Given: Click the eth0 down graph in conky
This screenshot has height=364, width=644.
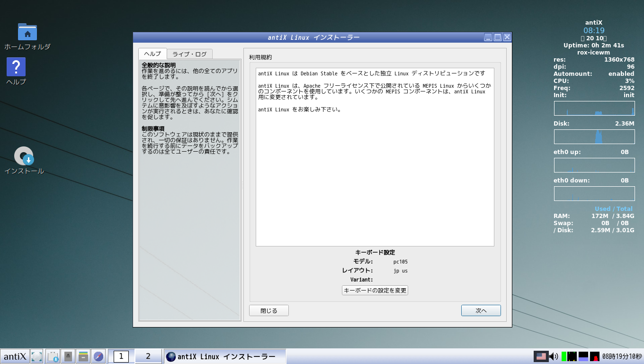Looking at the screenshot, I should coord(594,193).
